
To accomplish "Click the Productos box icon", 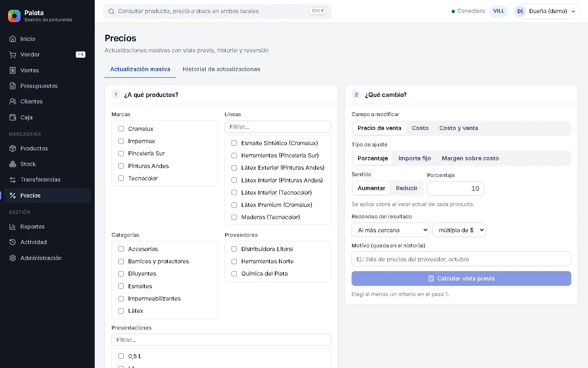I will click(13, 148).
